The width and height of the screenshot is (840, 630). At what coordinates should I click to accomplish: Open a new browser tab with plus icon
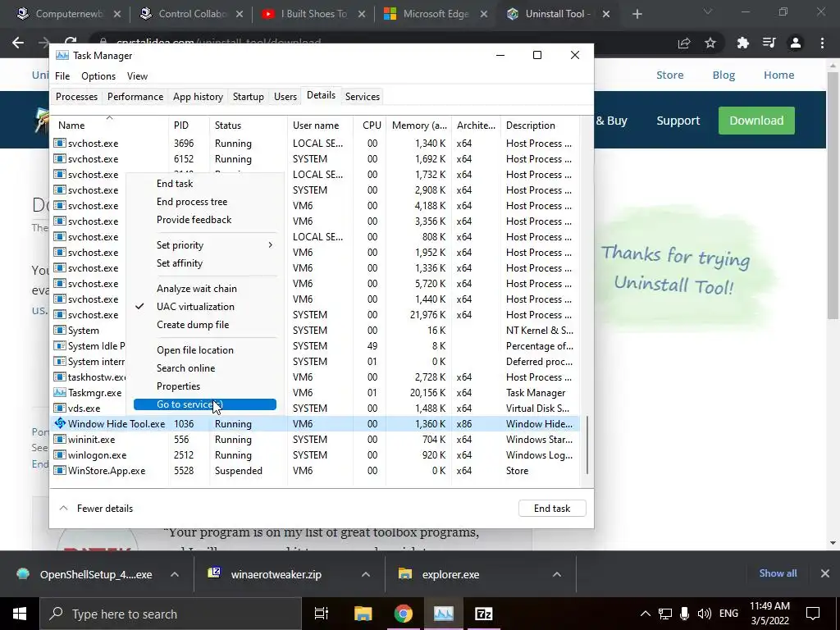point(637,14)
